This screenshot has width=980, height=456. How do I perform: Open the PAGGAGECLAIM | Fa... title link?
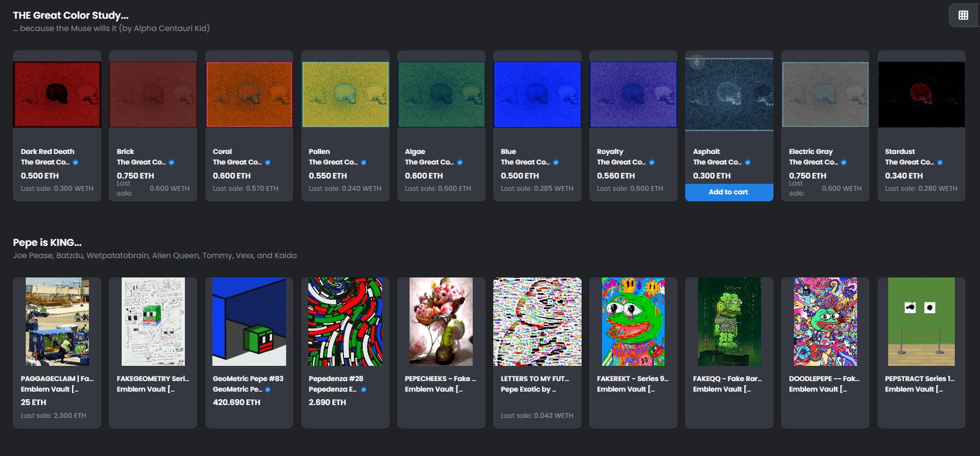pos(57,379)
